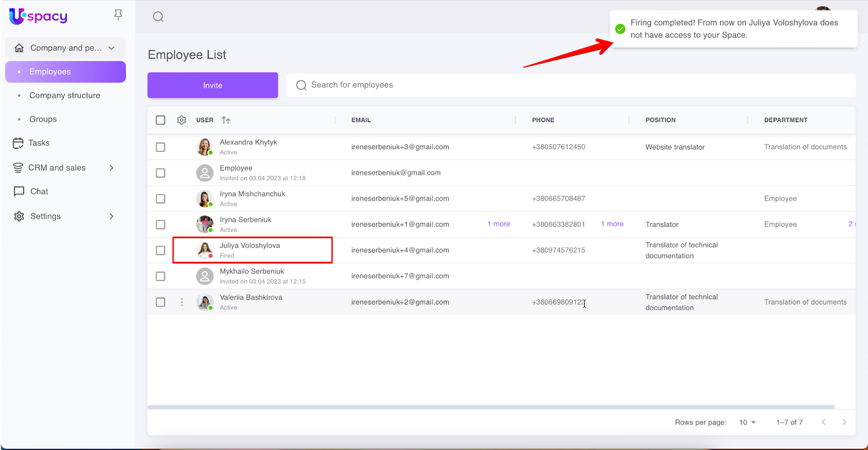This screenshot has height=450, width=868.
Task: Click the Invite button
Action: pyautogui.click(x=213, y=85)
